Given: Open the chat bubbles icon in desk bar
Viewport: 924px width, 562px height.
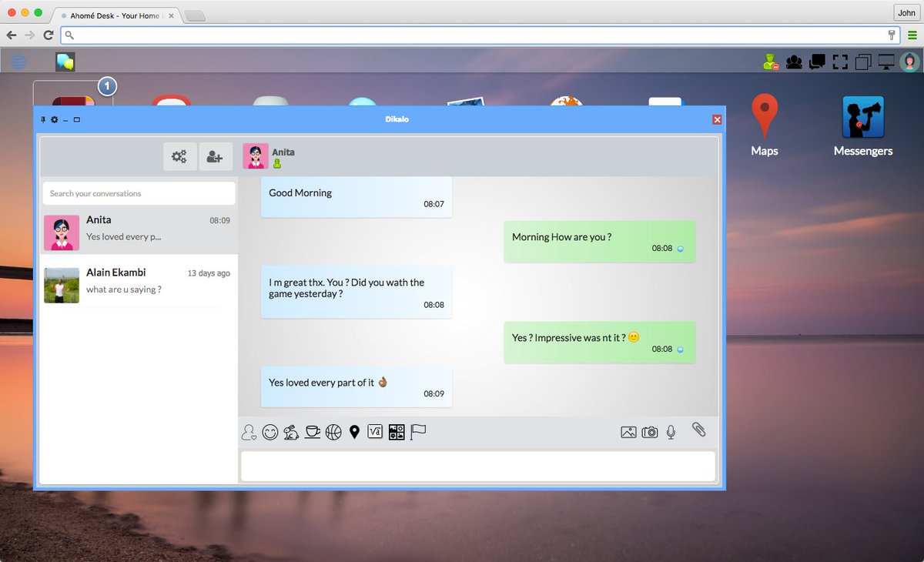Looking at the screenshot, I should tap(817, 62).
